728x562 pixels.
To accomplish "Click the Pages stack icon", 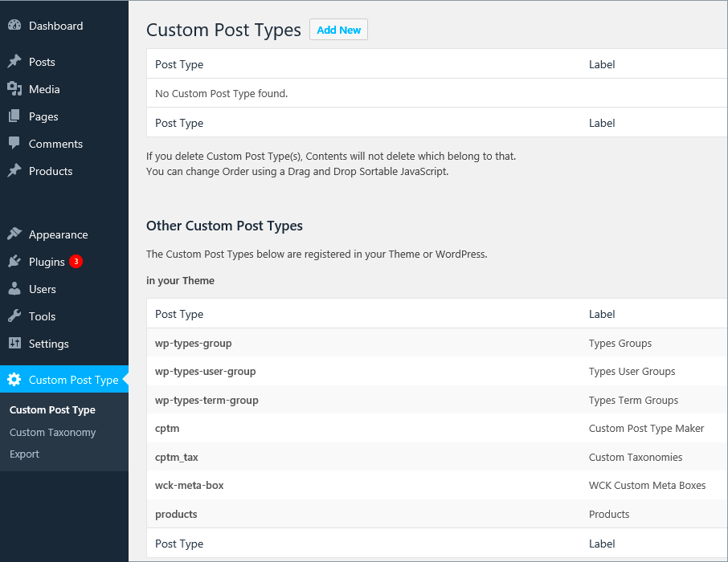I will coord(14,116).
